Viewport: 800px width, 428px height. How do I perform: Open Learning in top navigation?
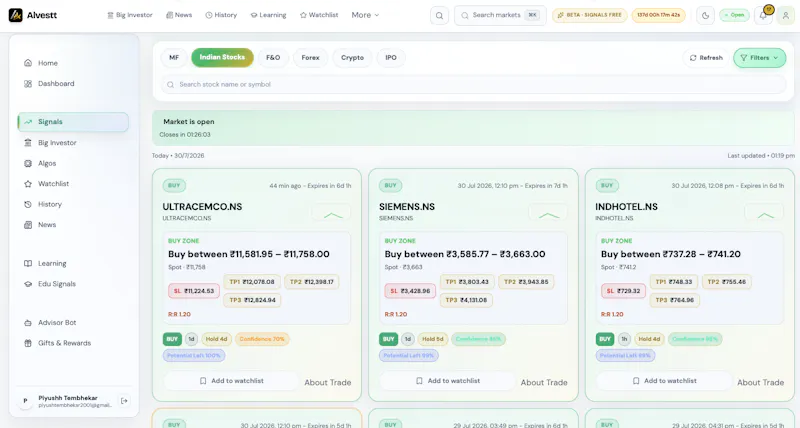[268, 15]
